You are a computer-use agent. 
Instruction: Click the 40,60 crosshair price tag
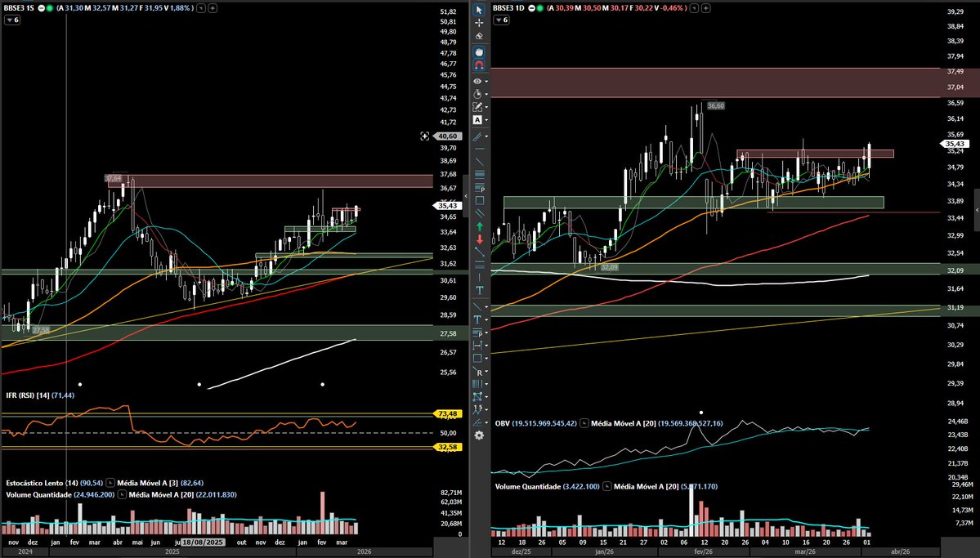[x=448, y=136]
